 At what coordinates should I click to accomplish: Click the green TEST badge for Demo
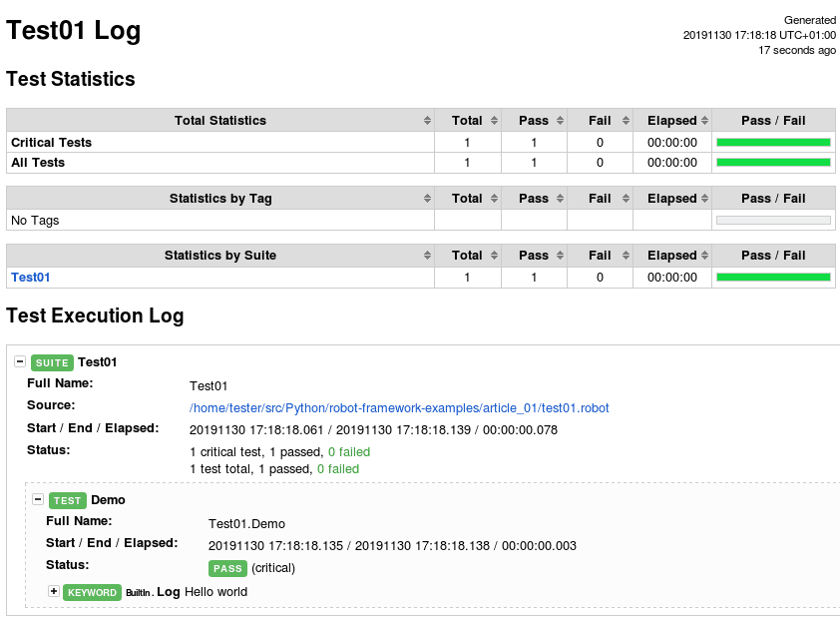tap(67, 500)
